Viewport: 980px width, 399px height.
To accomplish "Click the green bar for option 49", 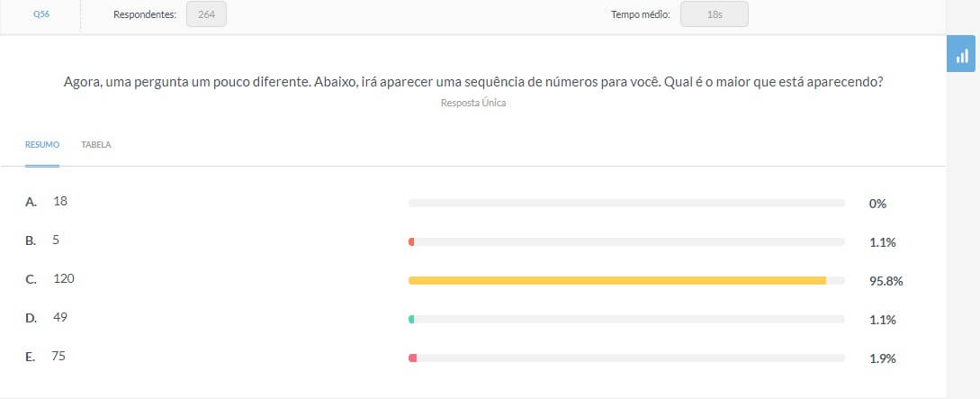I will (x=411, y=320).
